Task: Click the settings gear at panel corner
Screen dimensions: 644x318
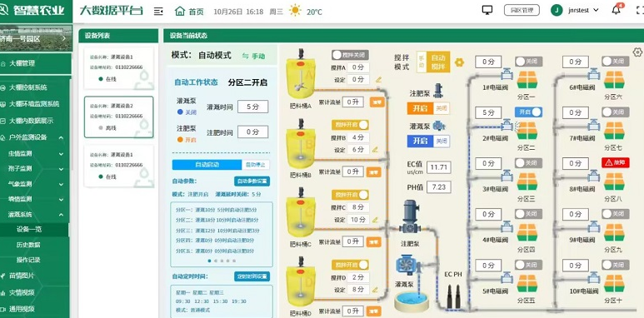Action: click(637, 52)
